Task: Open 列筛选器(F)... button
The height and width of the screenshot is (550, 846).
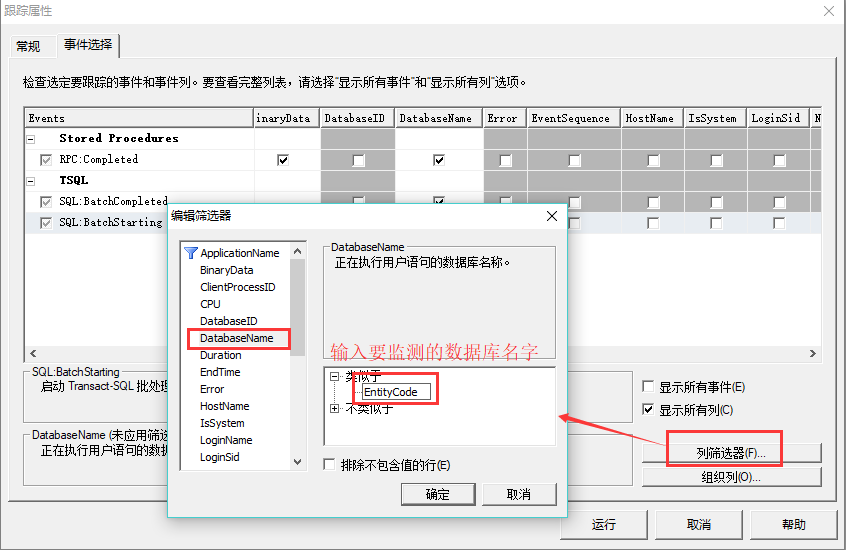Action: (x=731, y=453)
